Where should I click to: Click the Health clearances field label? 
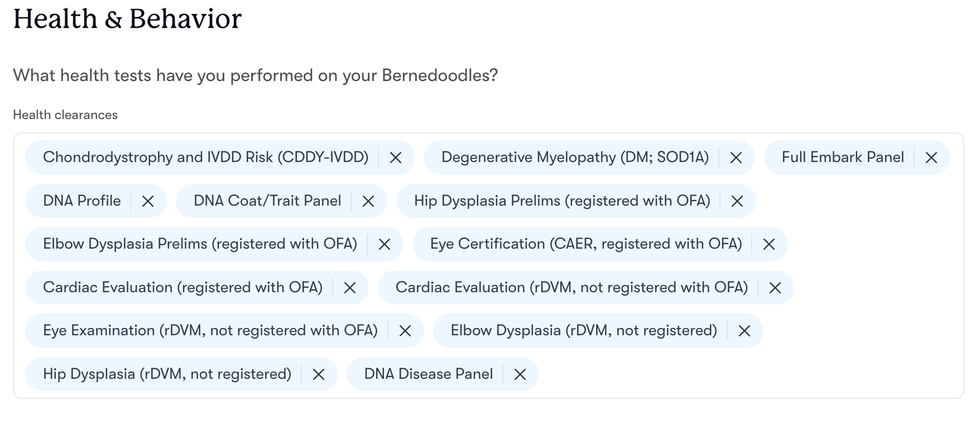point(65,115)
